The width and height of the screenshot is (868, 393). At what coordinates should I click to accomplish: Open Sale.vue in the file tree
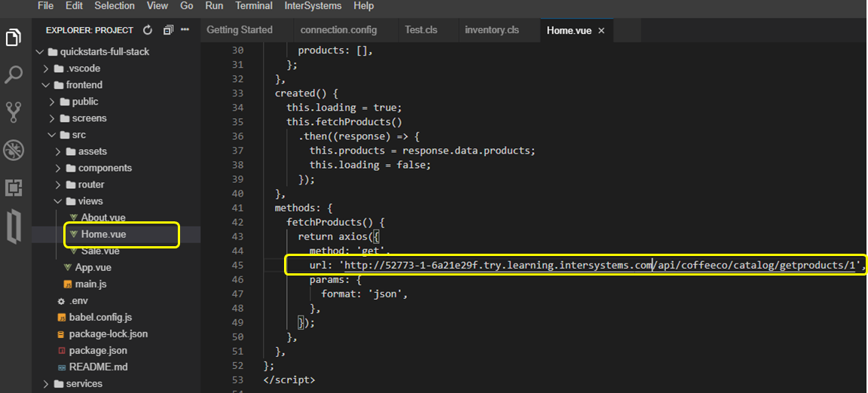100,251
